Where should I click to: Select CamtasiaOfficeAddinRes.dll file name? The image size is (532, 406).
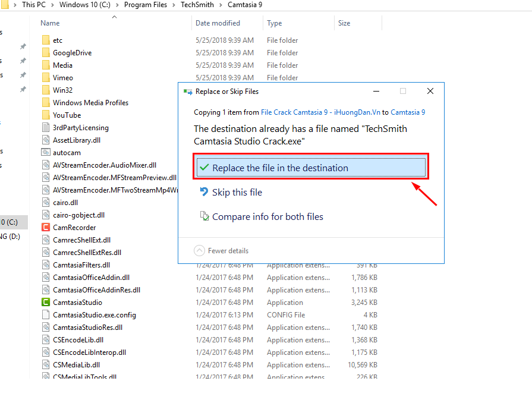pyautogui.click(x=96, y=290)
